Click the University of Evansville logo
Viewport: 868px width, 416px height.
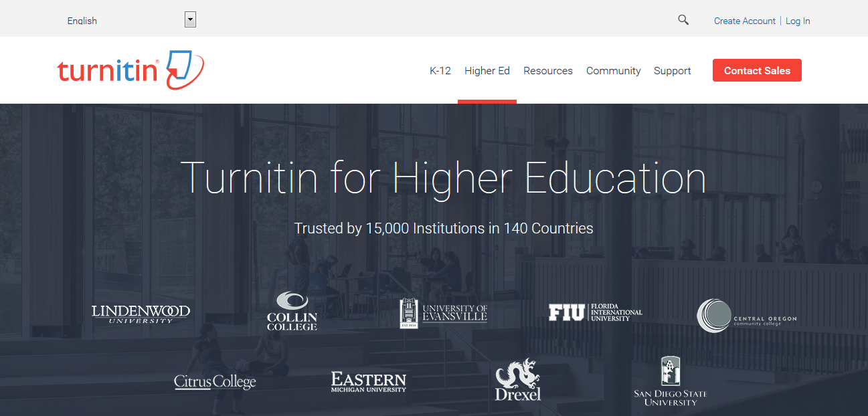pos(444,313)
